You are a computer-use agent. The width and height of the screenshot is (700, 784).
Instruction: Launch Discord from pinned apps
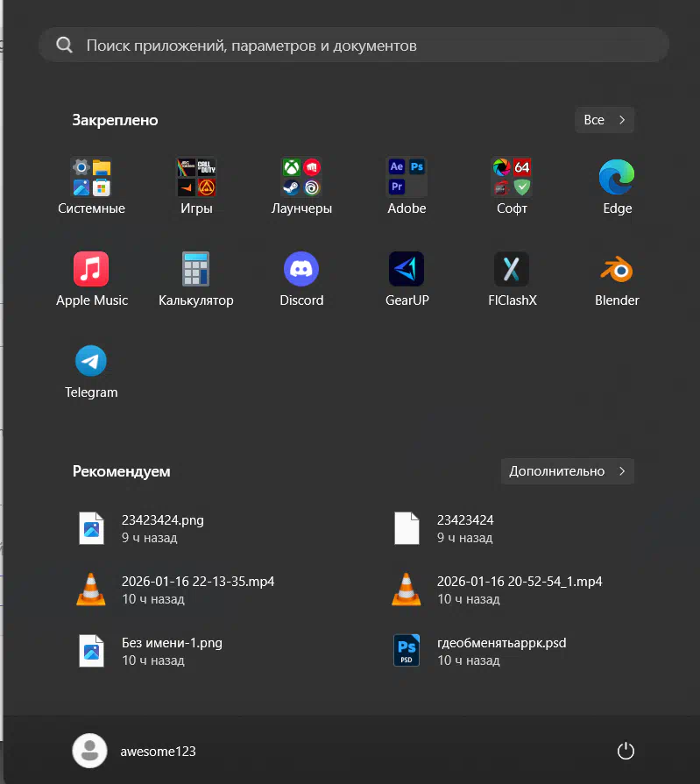click(301, 270)
